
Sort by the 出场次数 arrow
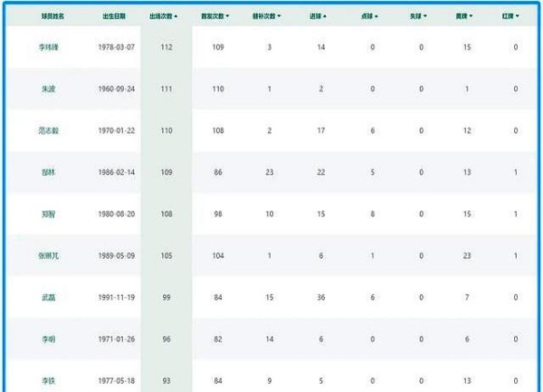[x=176, y=16]
